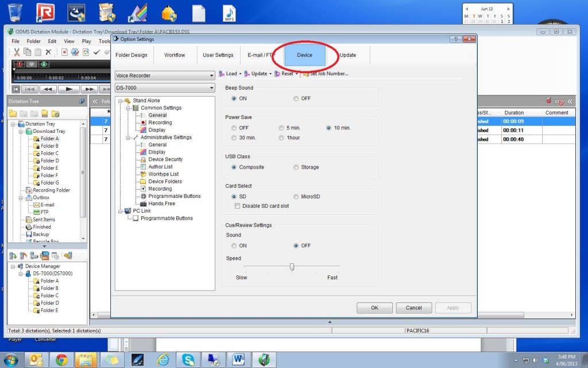588x368 pixels.
Task: Switch to the Folder Design tab
Action: (x=131, y=55)
